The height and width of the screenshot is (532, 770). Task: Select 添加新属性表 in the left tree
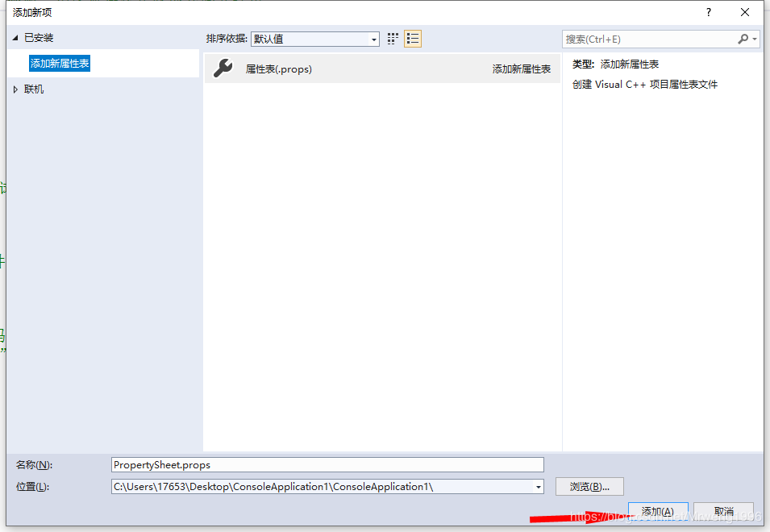(60, 64)
